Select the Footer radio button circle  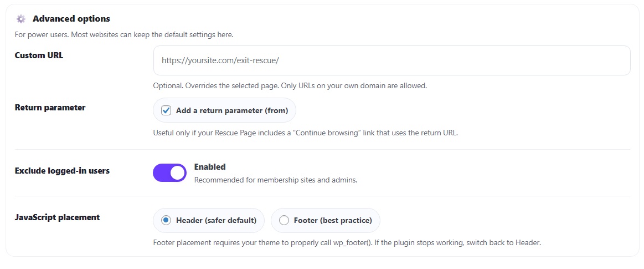pos(284,220)
